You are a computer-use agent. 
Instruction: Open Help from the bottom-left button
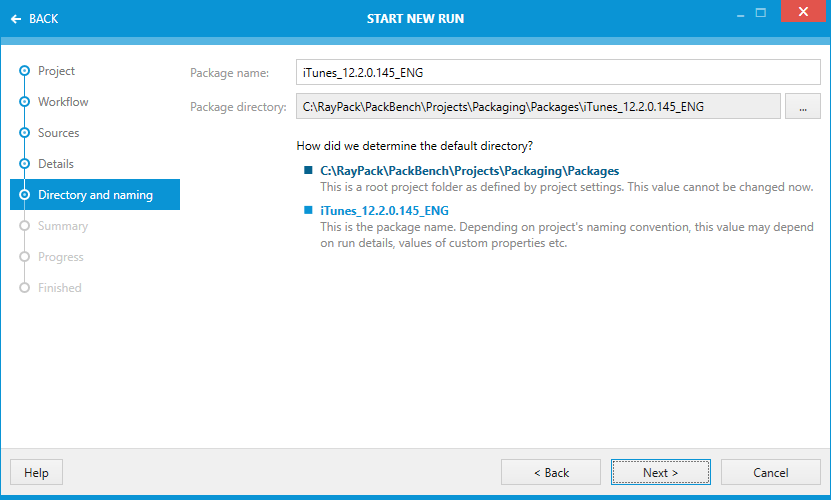pyautogui.click(x=36, y=472)
